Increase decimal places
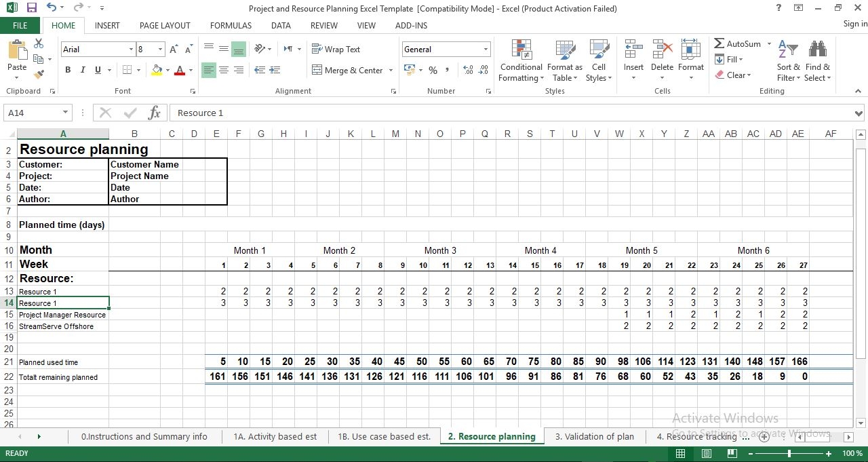The width and height of the screenshot is (868, 462). [468, 70]
